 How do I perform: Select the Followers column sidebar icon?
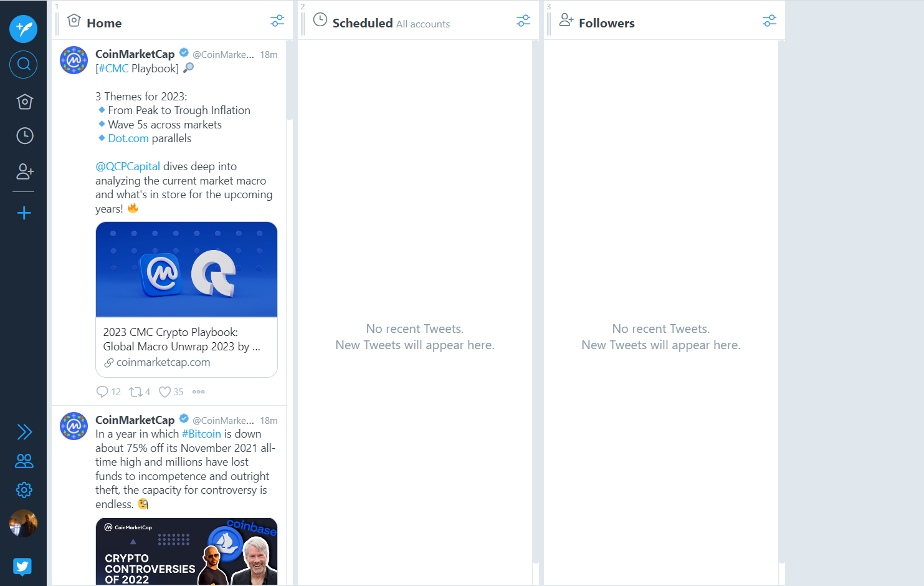(x=24, y=171)
